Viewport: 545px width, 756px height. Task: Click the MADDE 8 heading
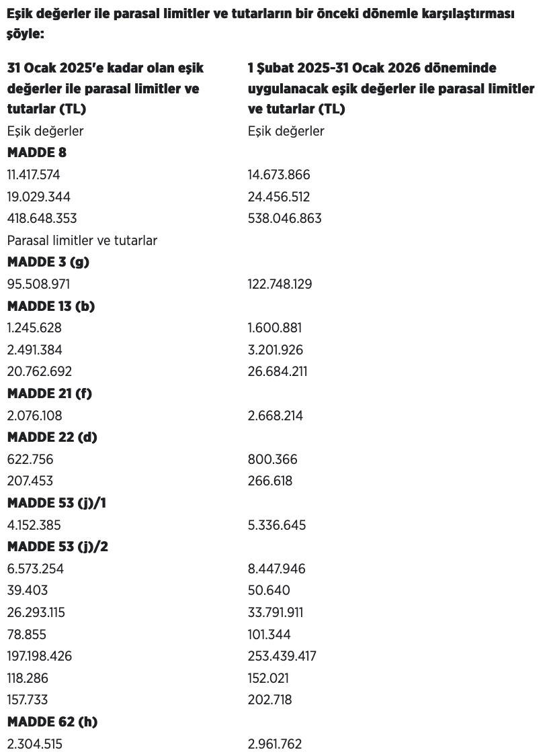click(x=37, y=152)
